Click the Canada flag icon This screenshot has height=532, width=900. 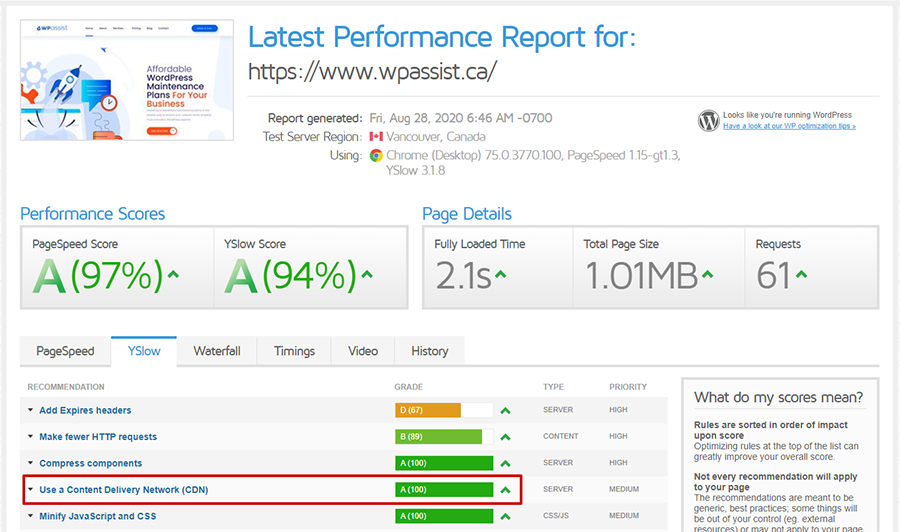376,137
